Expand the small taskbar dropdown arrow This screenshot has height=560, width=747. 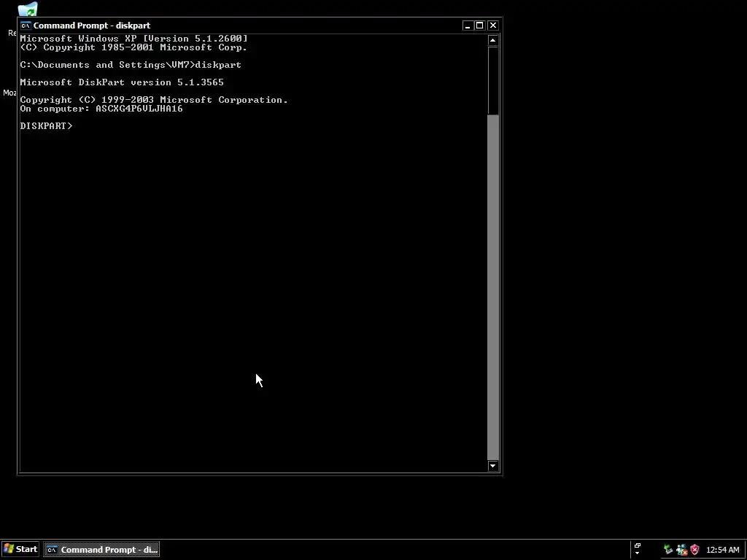[x=638, y=553]
